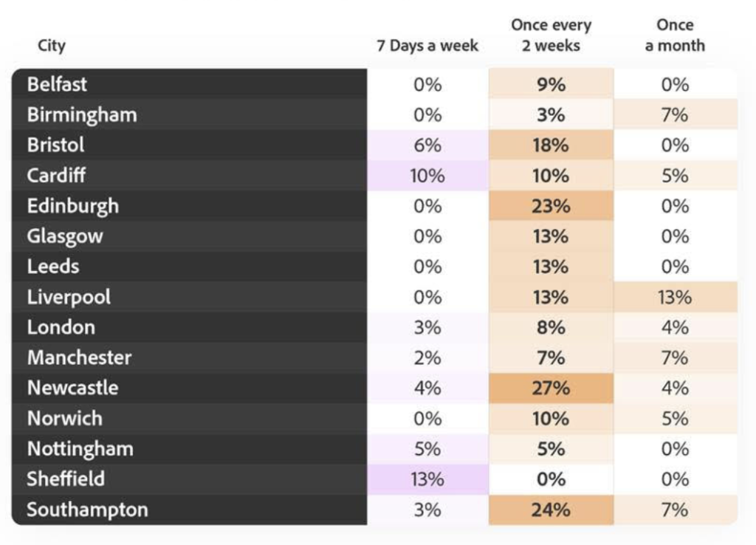This screenshot has width=756, height=545.
Task: Click Cardiff's 7 Days a week cell
Action: pyautogui.click(x=427, y=176)
